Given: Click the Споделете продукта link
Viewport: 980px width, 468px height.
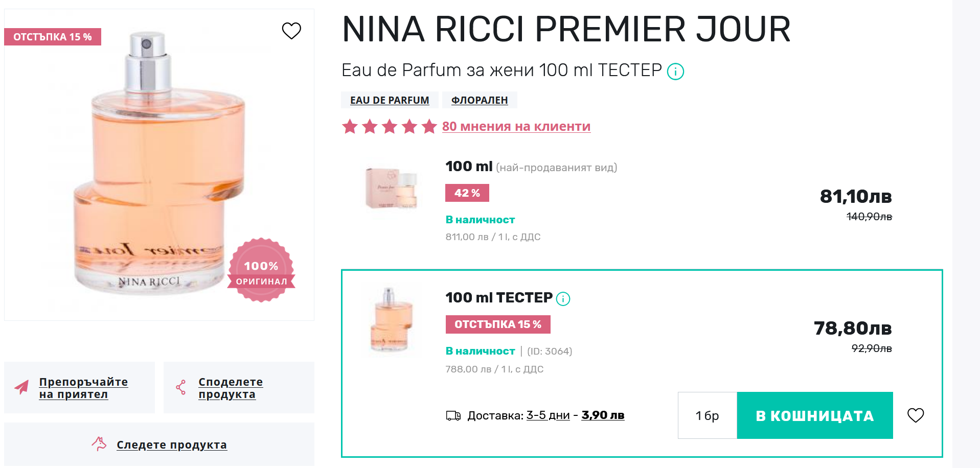Looking at the screenshot, I should pos(231,388).
